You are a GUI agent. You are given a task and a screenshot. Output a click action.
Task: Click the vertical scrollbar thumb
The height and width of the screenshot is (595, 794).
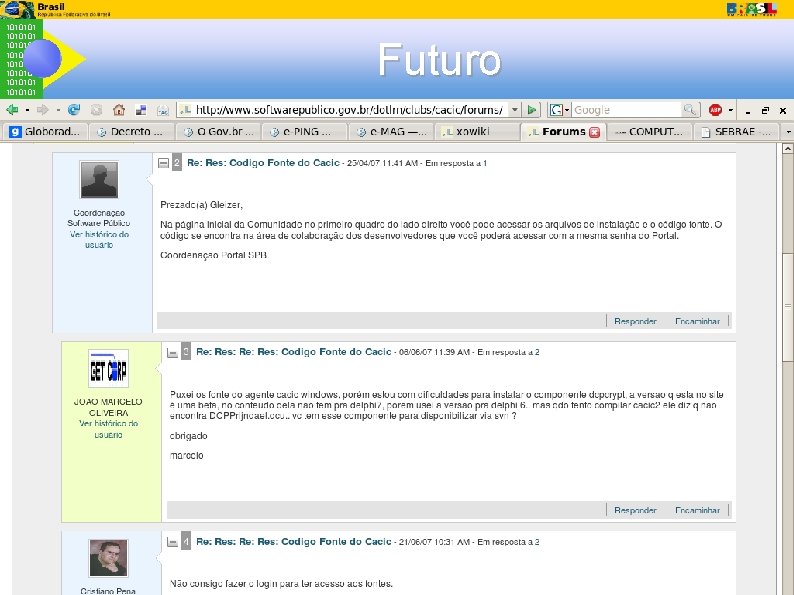point(787,306)
